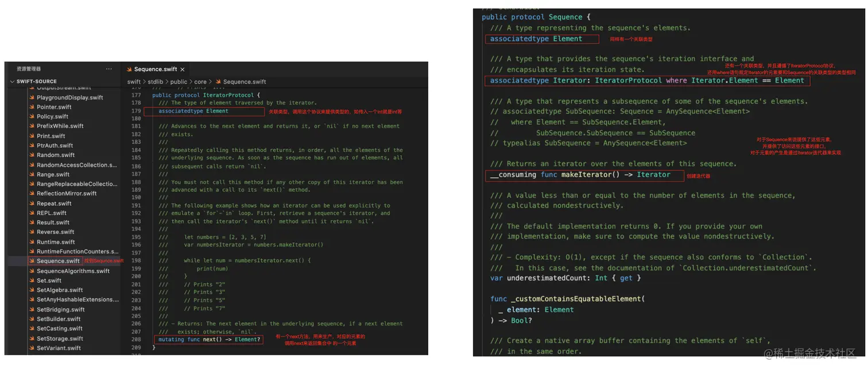Click the Swift icon beside Pointer.swift

(x=32, y=107)
